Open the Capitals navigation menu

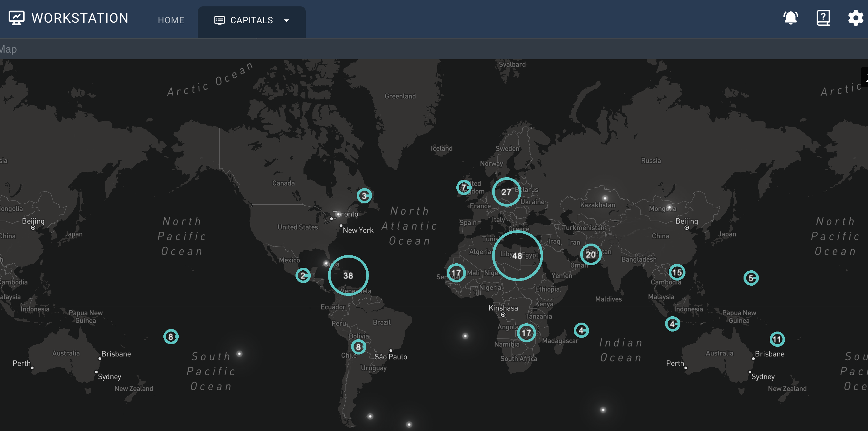[x=251, y=20]
